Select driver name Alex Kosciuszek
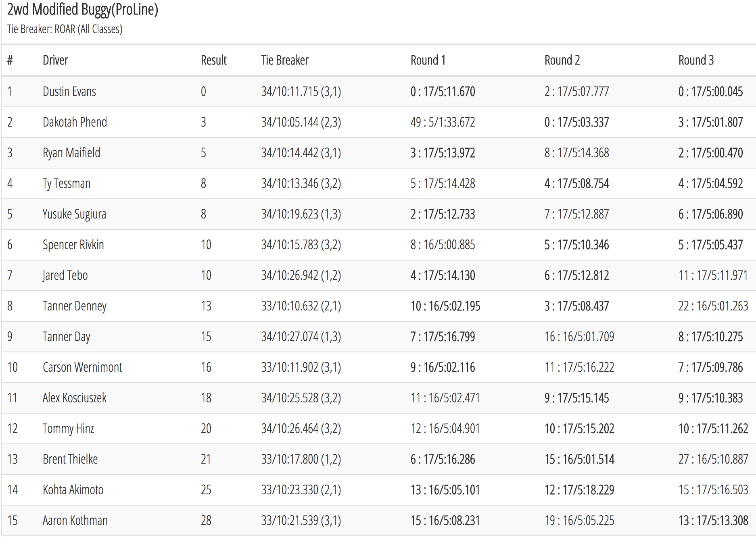 click(75, 398)
